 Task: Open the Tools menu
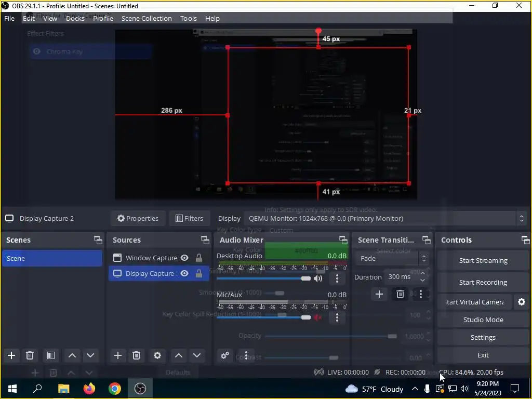(188, 18)
